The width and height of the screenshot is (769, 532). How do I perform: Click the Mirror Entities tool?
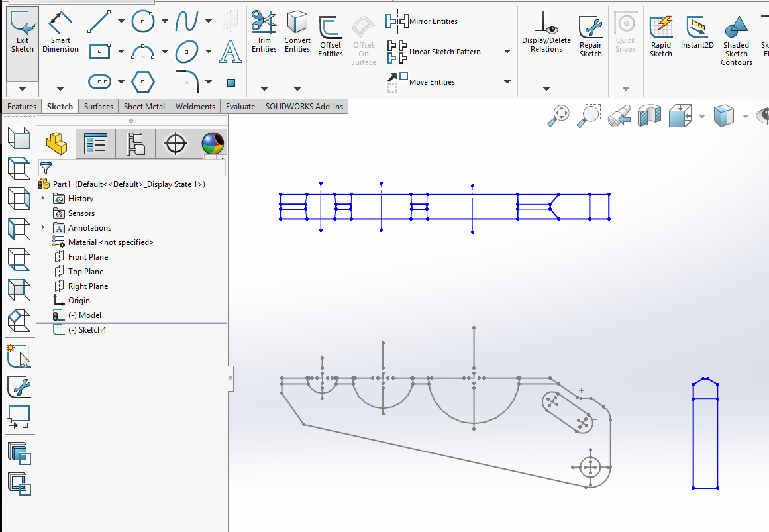pos(422,21)
